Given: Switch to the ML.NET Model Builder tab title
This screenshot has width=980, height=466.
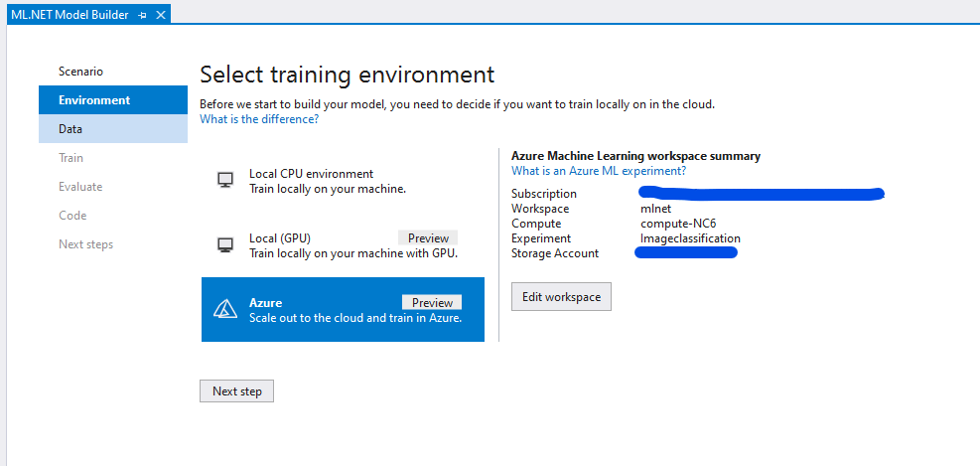Looking at the screenshot, I should pyautogui.click(x=70, y=14).
